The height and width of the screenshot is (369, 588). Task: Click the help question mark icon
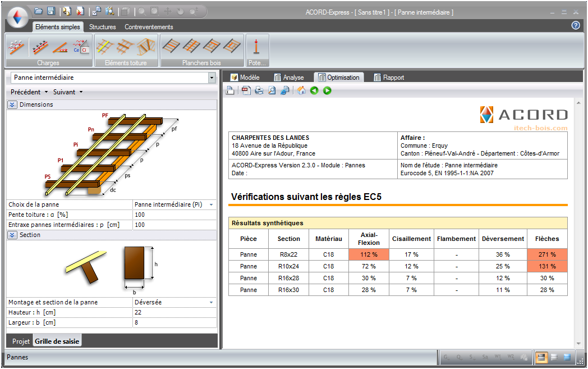575,25
